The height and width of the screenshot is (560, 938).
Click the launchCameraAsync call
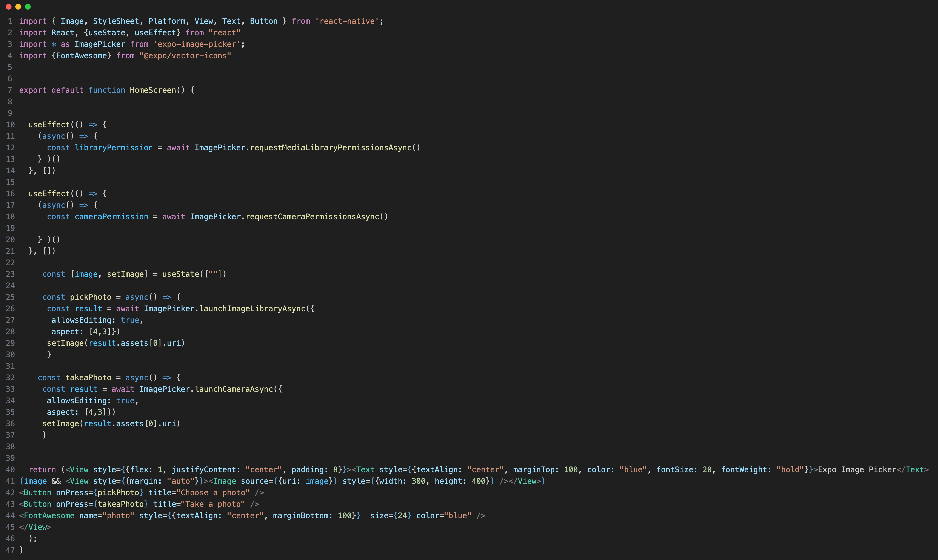234,389
